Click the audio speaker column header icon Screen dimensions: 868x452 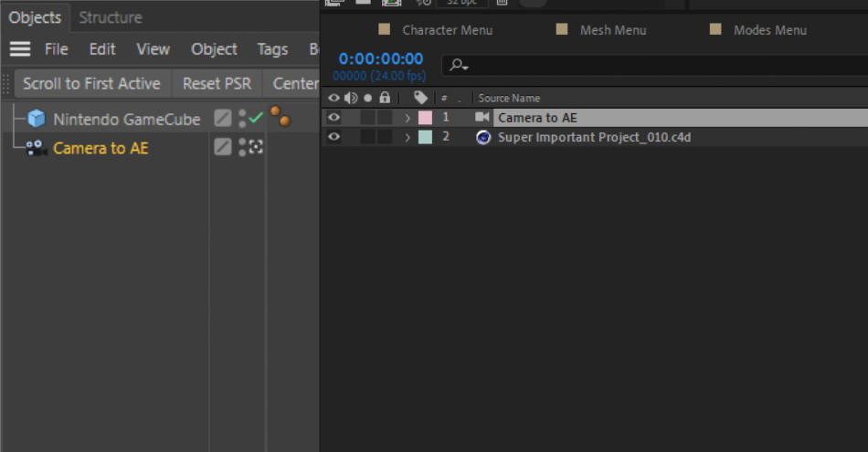click(351, 98)
